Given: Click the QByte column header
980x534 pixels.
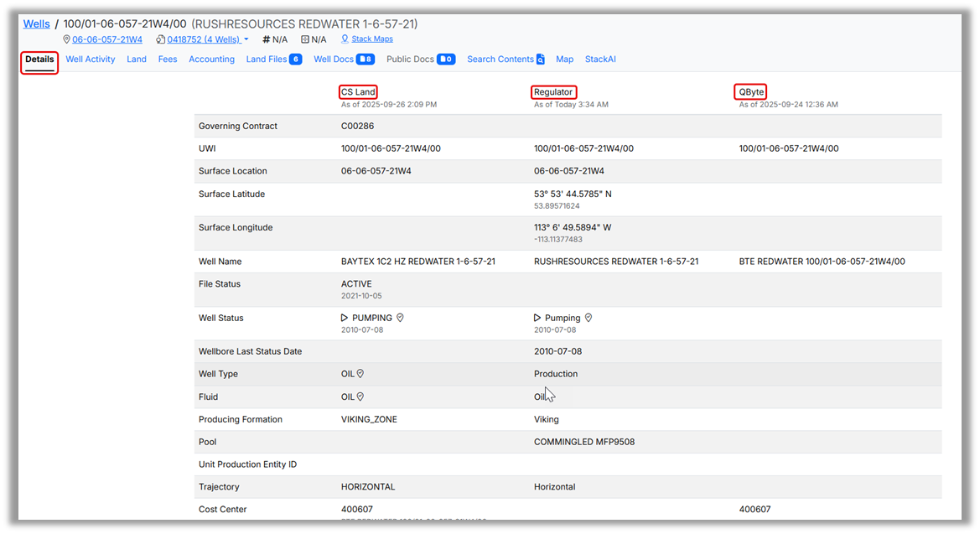Looking at the screenshot, I should (751, 92).
